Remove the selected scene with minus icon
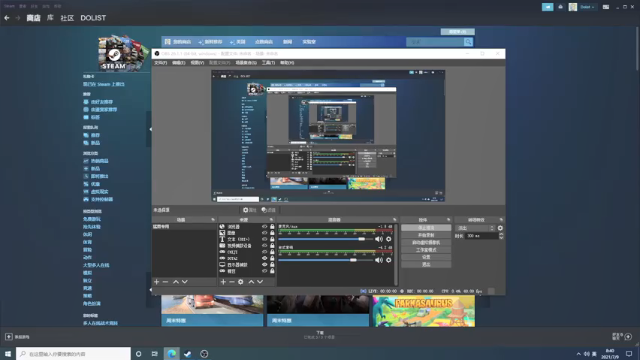The height and width of the screenshot is (360, 640). (165, 282)
